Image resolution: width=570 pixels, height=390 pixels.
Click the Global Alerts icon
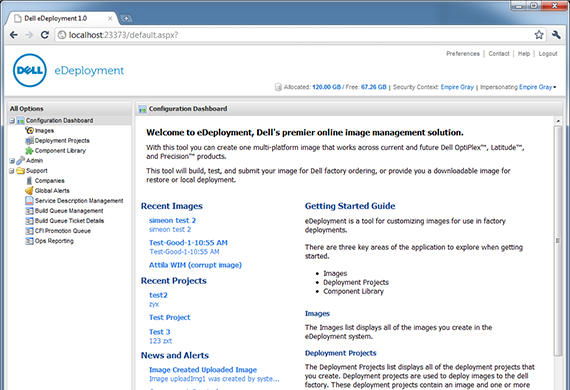coord(29,190)
